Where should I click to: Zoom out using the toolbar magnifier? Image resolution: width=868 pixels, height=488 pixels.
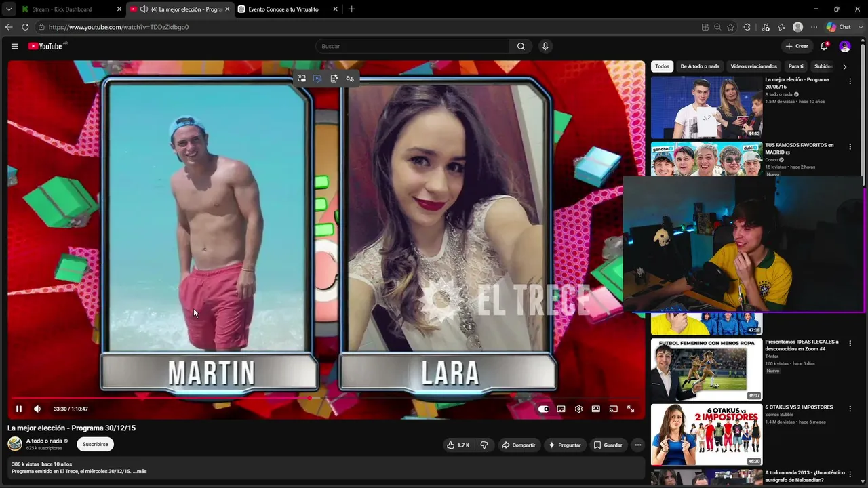pyautogui.click(x=717, y=27)
